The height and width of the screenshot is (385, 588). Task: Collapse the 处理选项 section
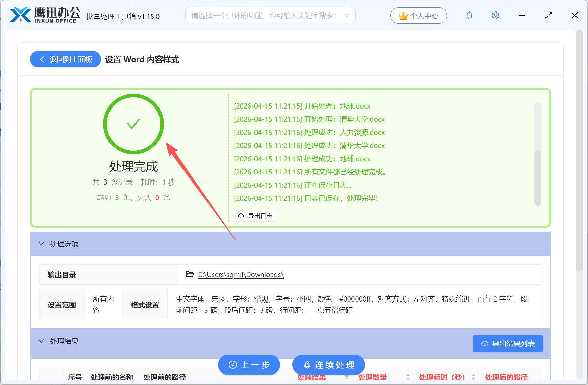click(41, 244)
